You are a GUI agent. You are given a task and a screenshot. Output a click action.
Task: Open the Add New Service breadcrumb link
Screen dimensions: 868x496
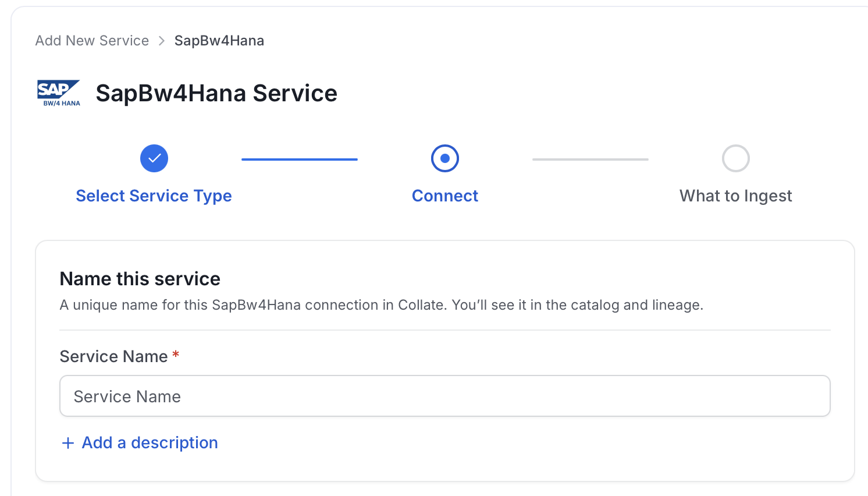point(92,41)
